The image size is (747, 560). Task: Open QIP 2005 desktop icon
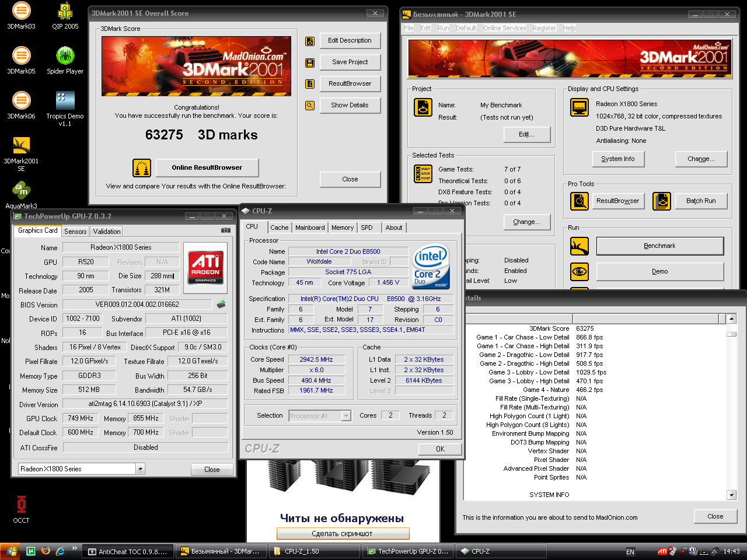coord(65,16)
